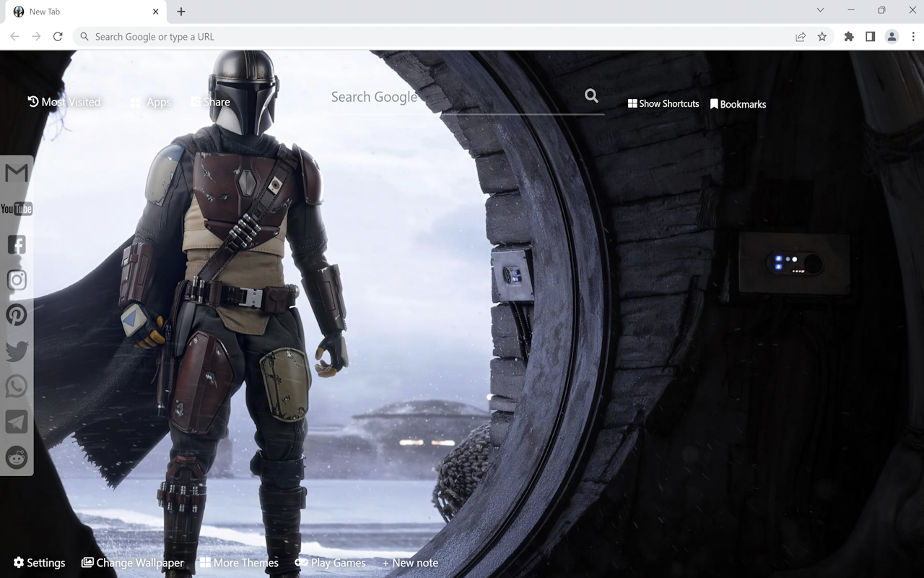Open Gmail from the sidebar

tap(17, 172)
